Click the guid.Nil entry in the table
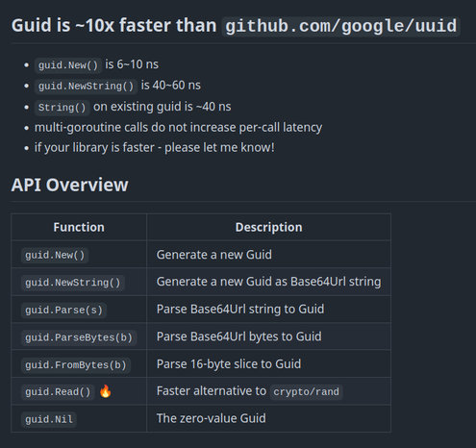The height and width of the screenshot is (448, 476). coord(49,419)
